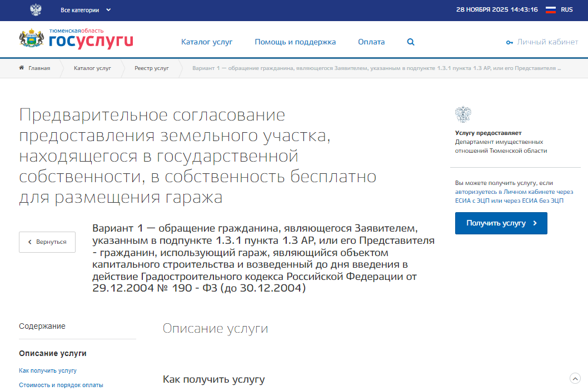
Task: Open the Госуслуги Tyumen region logo
Action: click(76, 39)
